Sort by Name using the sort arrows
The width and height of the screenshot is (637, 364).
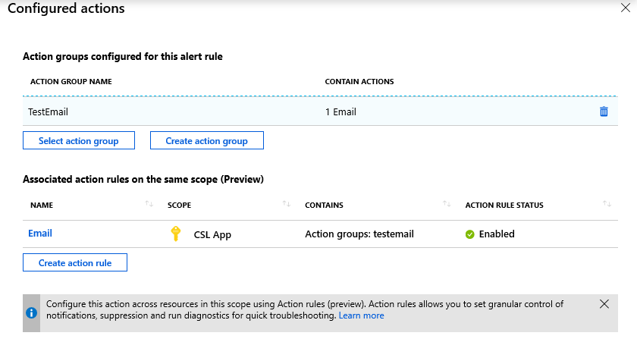tap(149, 205)
